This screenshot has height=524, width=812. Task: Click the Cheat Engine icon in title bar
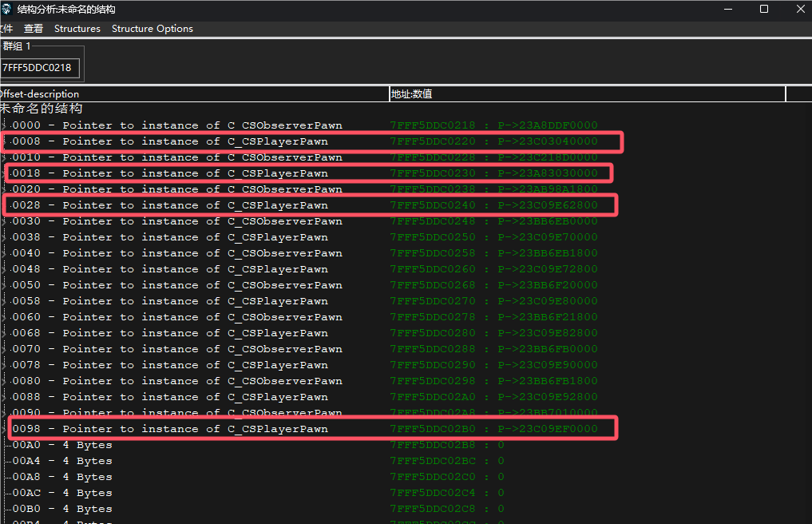pos(6,10)
